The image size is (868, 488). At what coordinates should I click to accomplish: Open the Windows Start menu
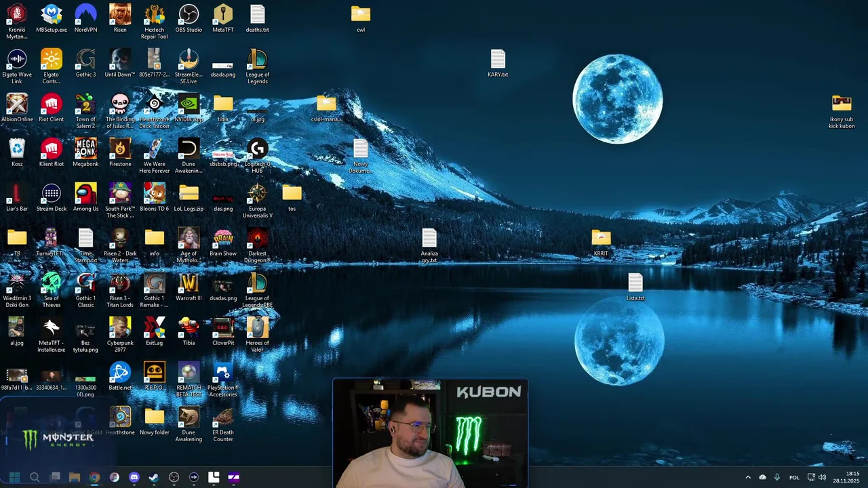point(14,477)
